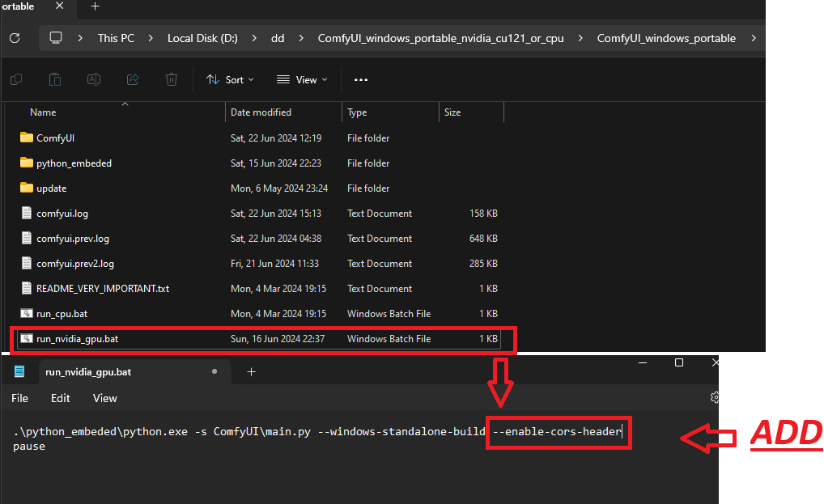The image size is (824, 504).
Task: Click the Rename icon in Explorer toolbar
Action: [94, 79]
